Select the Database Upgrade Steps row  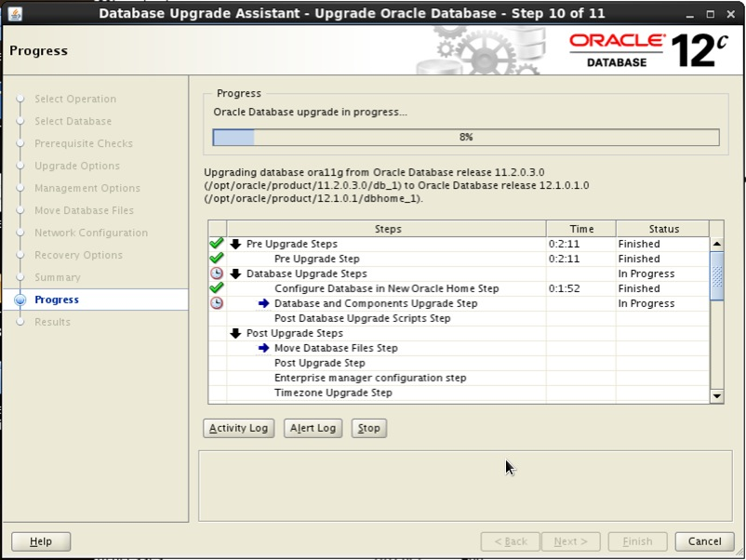(x=460, y=273)
